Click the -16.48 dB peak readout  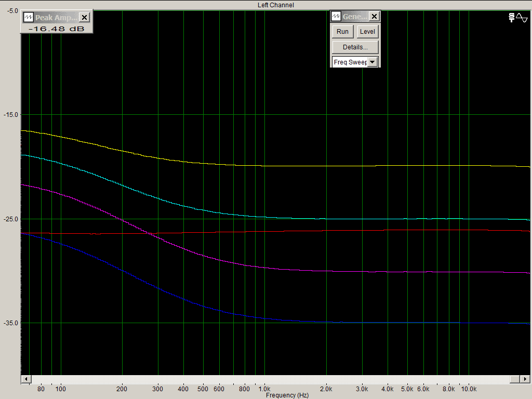click(56, 29)
